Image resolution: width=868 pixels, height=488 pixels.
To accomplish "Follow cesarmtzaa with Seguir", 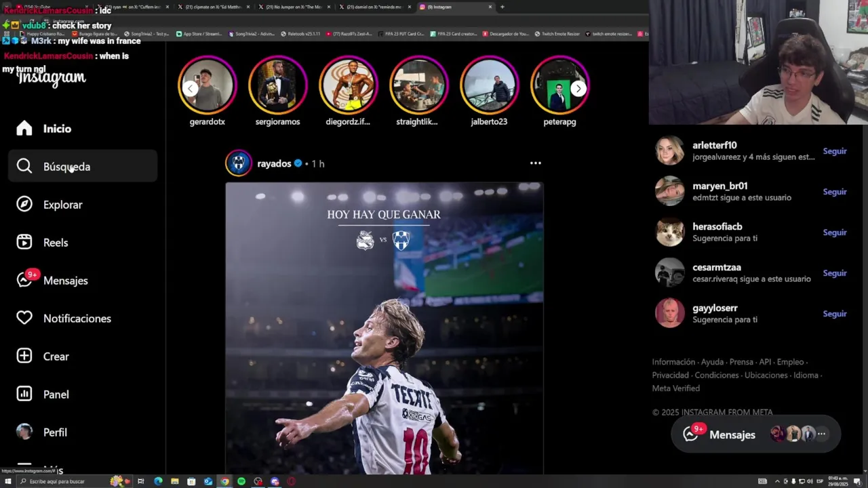I will [835, 273].
